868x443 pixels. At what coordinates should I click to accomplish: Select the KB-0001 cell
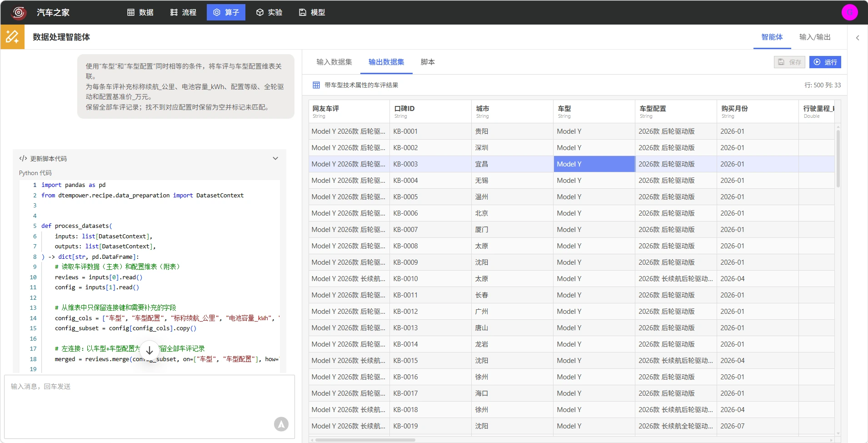click(430, 131)
